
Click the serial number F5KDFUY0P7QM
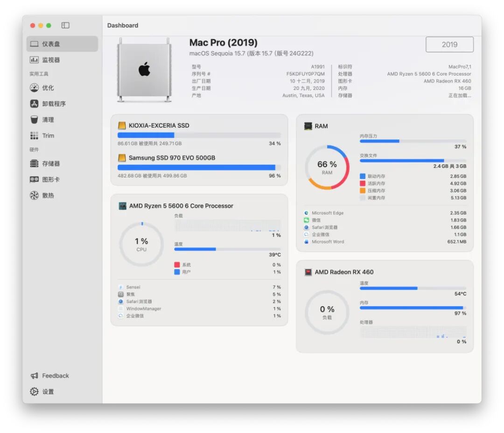click(x=305, y=74)
